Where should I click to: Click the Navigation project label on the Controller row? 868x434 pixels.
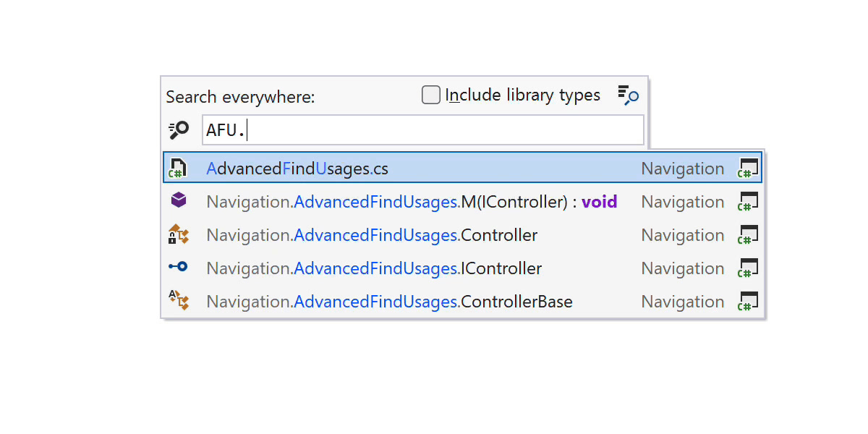pyautogui.click(x=682, y=235)
